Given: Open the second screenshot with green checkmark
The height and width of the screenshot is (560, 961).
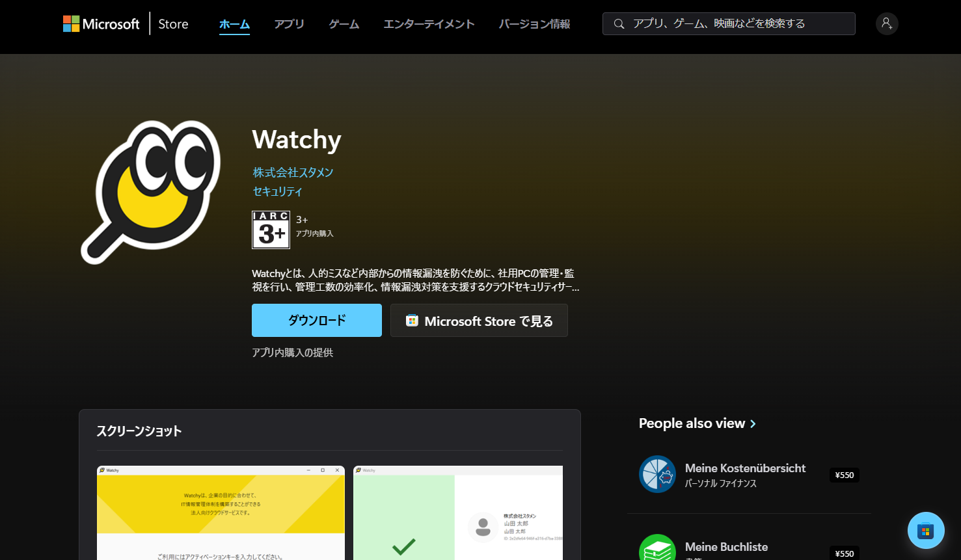Looking at the screenshot, I should (458, 513).
